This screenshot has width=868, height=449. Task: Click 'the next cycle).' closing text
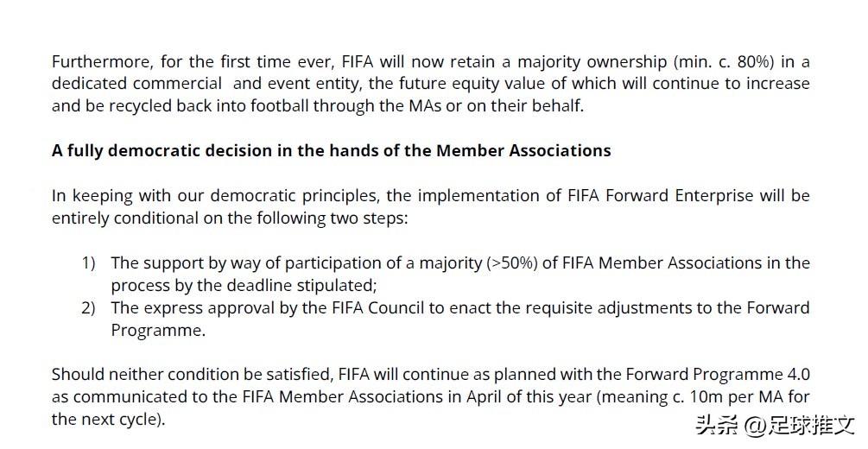coord(109,420)
